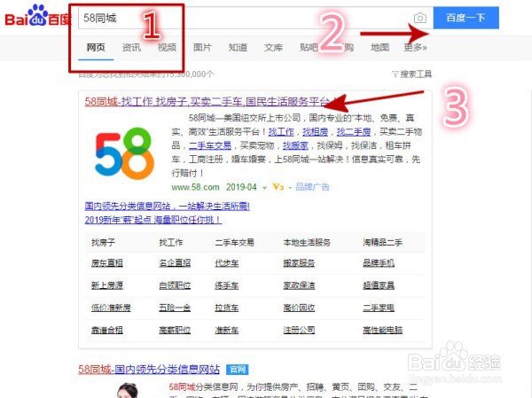This screenshot has height=398, width=532.
Task: Click the 找二手房 link in description
Action: point(354,132)
